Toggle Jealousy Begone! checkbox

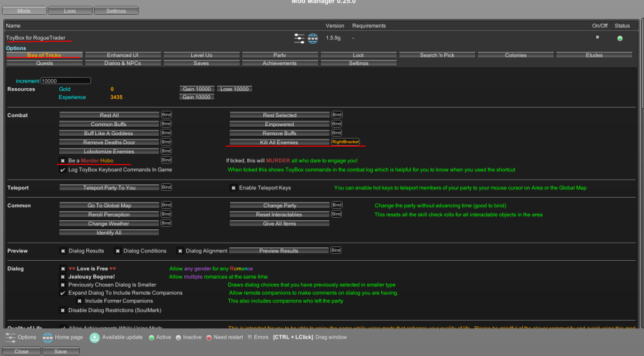click(x=63, y=277)
